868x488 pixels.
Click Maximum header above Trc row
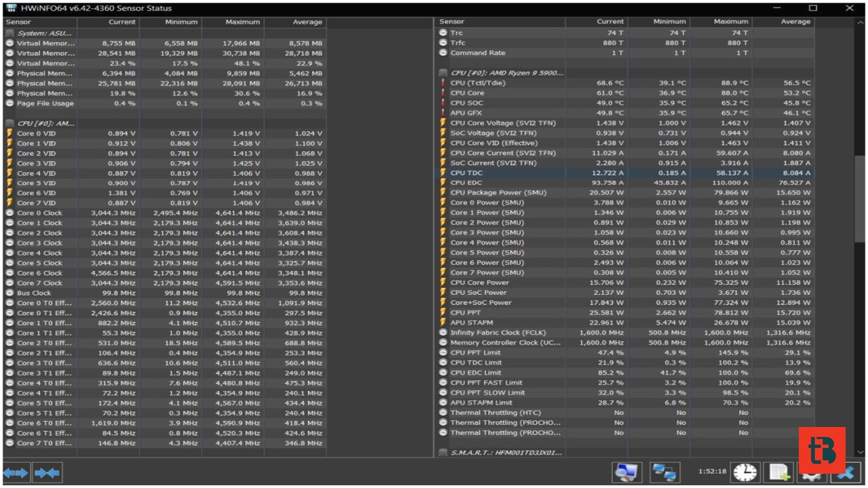click(722, 22)
